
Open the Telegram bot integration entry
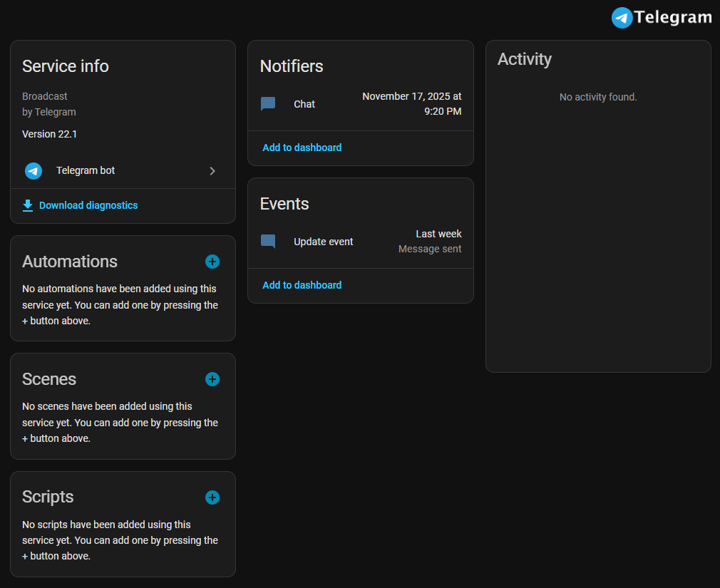(86, 171)
